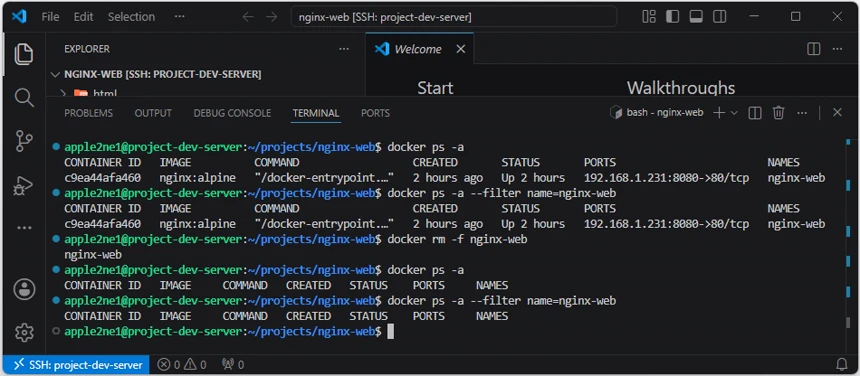This screenshot has height=376, width=860.
Task: Open Customize Layout button
Action: [649, 17]
